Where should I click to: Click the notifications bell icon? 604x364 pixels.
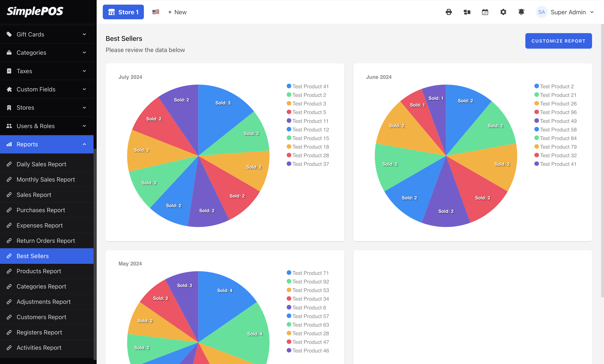tap(521, 12)
